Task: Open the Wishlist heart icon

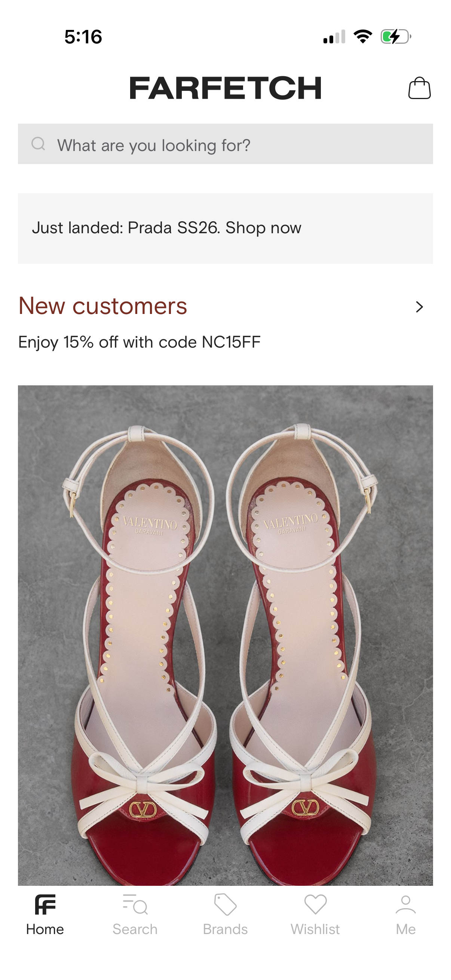Action: tap(316, 904)
